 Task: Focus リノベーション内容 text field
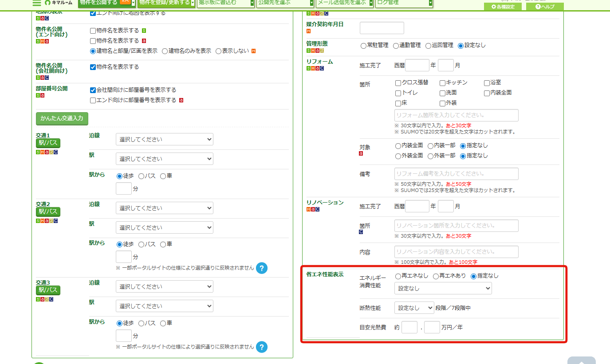tap(457, 252)
